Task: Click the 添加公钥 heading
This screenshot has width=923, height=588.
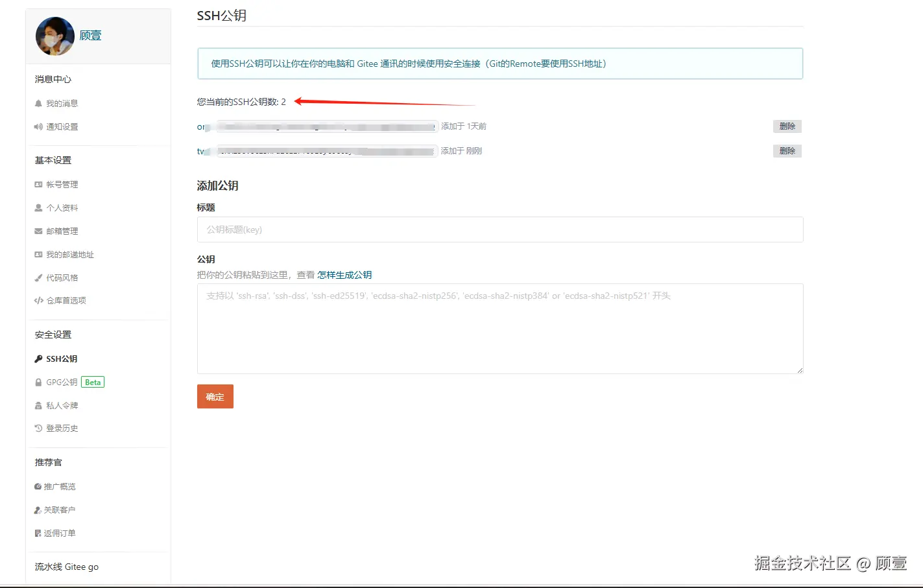Action: 218,186
